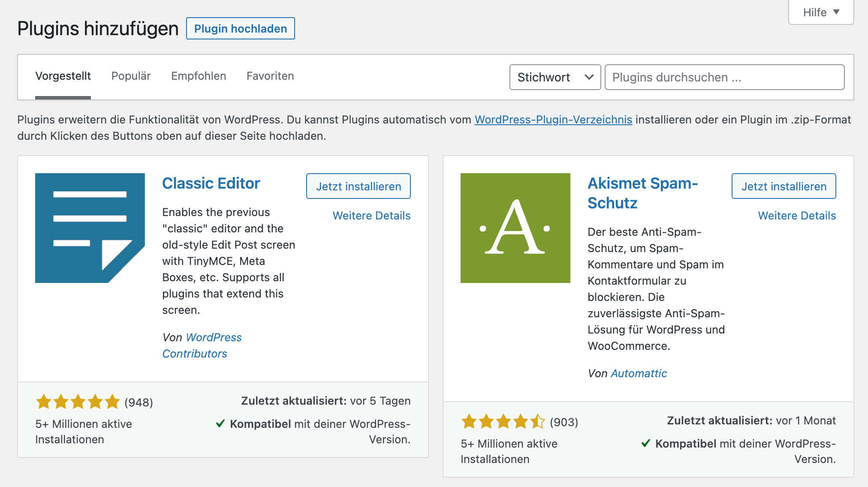Open the Hilfe help dropdown

tap(821, 12)
